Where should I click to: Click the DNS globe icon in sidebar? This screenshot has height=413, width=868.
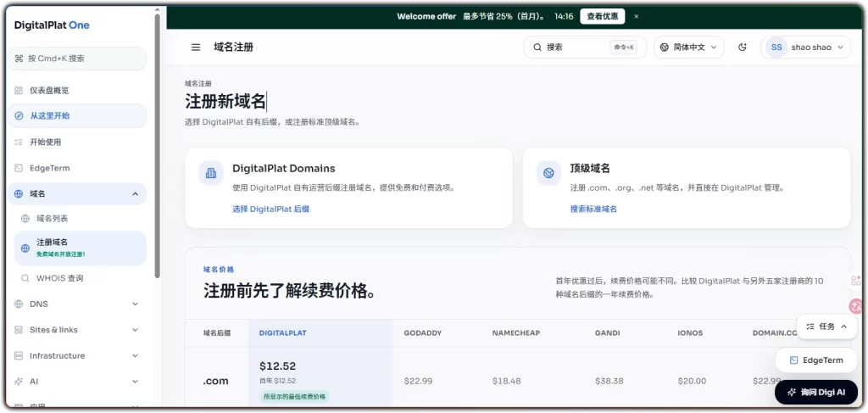click(19, 304)
